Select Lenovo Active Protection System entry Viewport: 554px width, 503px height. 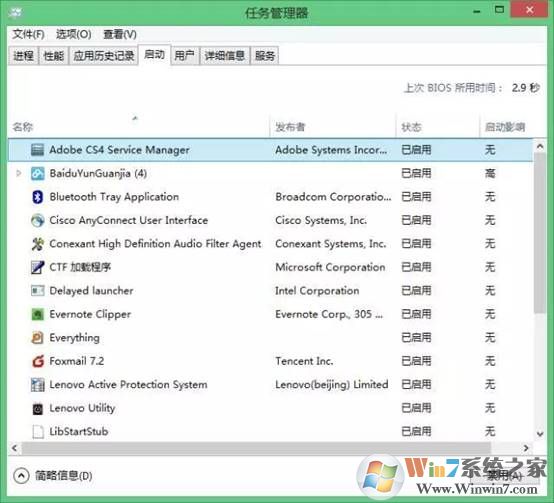(x=128, y=385)
